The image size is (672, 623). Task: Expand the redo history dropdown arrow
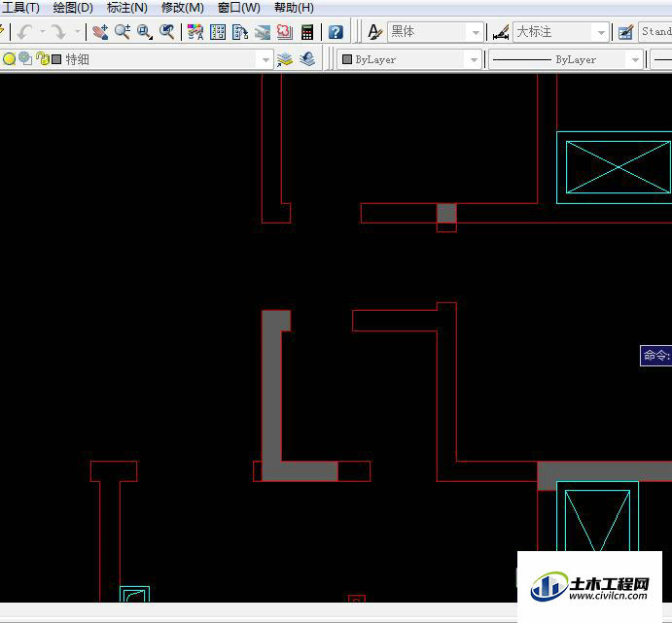[x=78, y=32]
